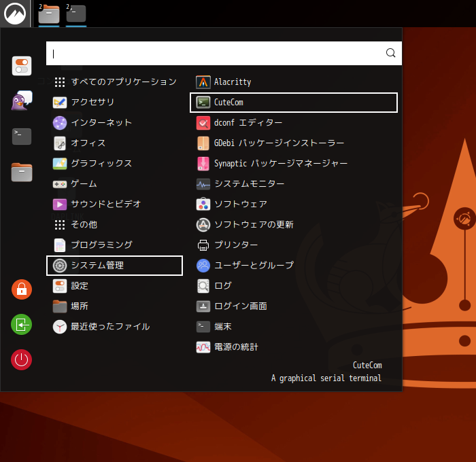This screenshot has height=462, width=476.
Task: Select その他 category
Action: click(114, 225)
